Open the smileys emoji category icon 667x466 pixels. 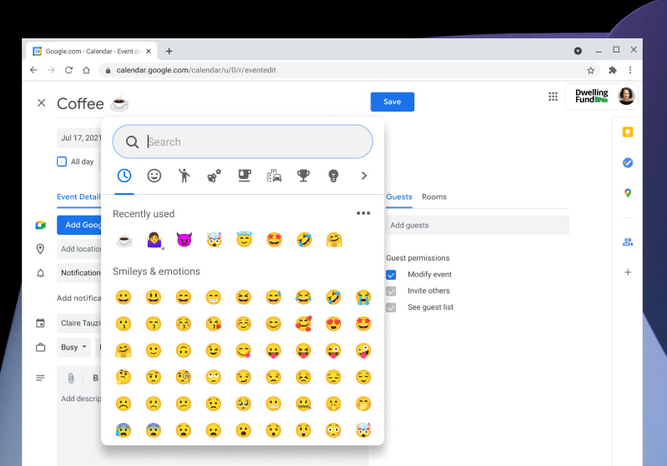(154, 175)
